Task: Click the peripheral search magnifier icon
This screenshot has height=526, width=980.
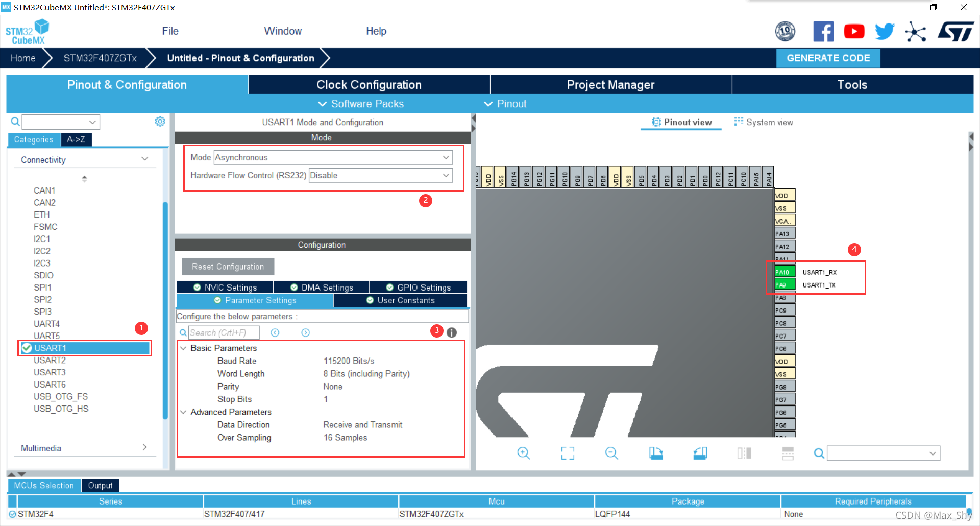Action: tap(15, 122)
